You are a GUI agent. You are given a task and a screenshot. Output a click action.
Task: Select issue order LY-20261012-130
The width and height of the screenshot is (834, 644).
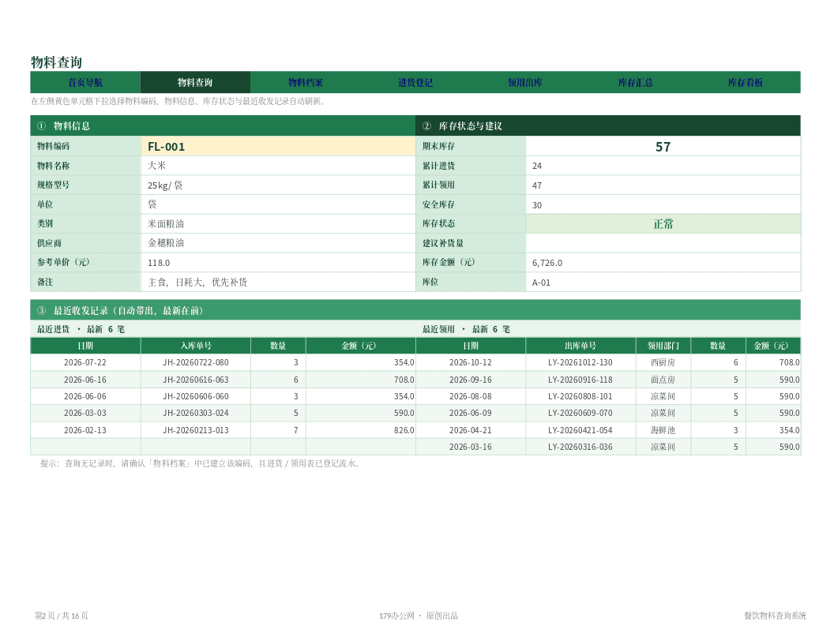[580, 362]
